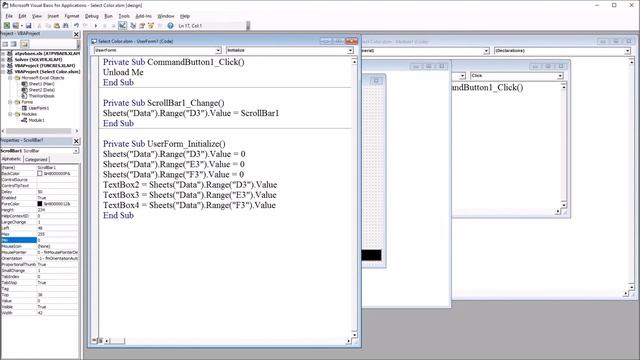The width and height of the screenshot is (640, 360).
Task: Collapse the Forms folder
Action: (10, 102)
